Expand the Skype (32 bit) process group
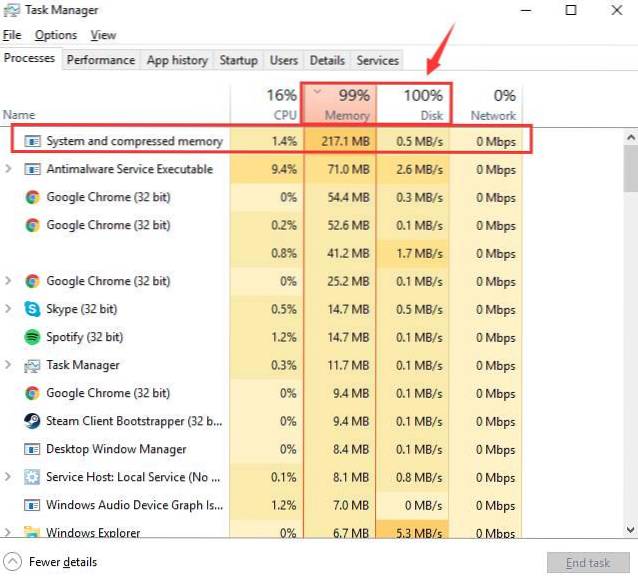The height and width of the screenshot is (586, 638). pos(9,309)
